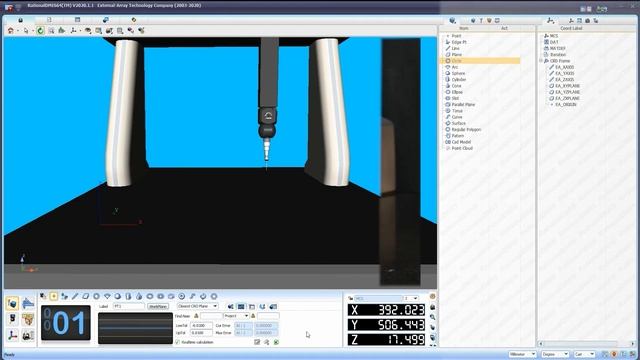Click the 3D cube measure mode icon
The height and width of the screenshot is (360, 640).
[12, 303]
